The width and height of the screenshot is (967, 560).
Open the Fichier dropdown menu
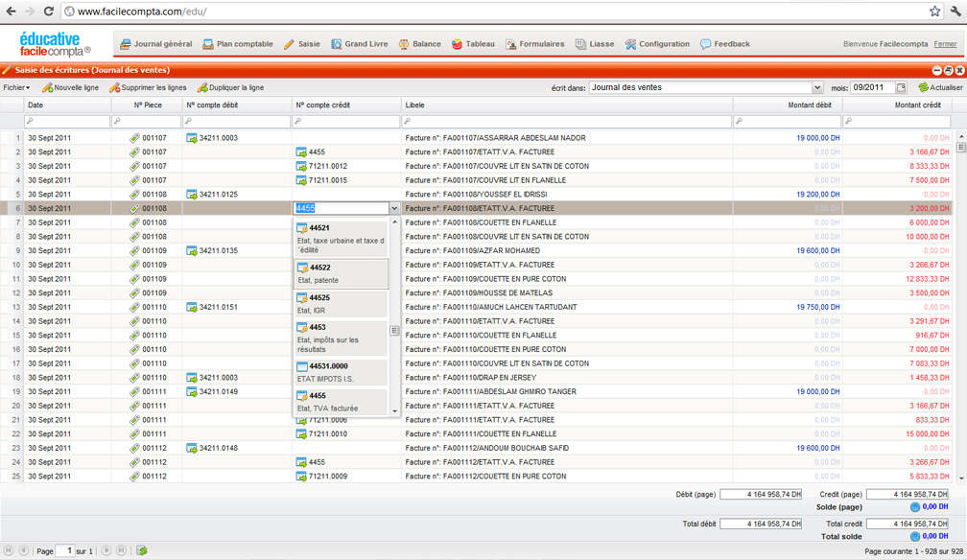pyautogui.click(x=16, y=87)
